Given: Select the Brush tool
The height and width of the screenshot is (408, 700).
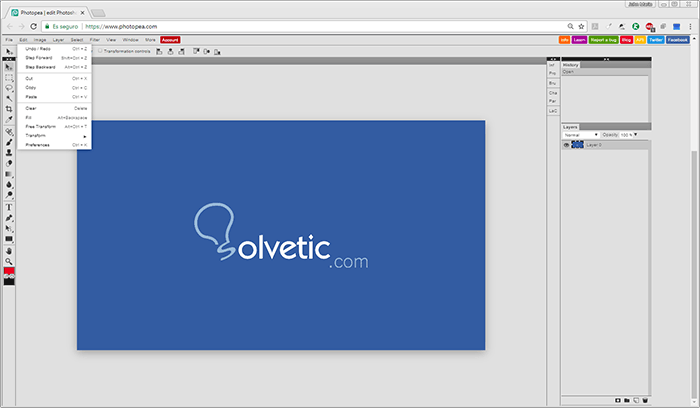Looking at the screenshot, I should point(9,142).
